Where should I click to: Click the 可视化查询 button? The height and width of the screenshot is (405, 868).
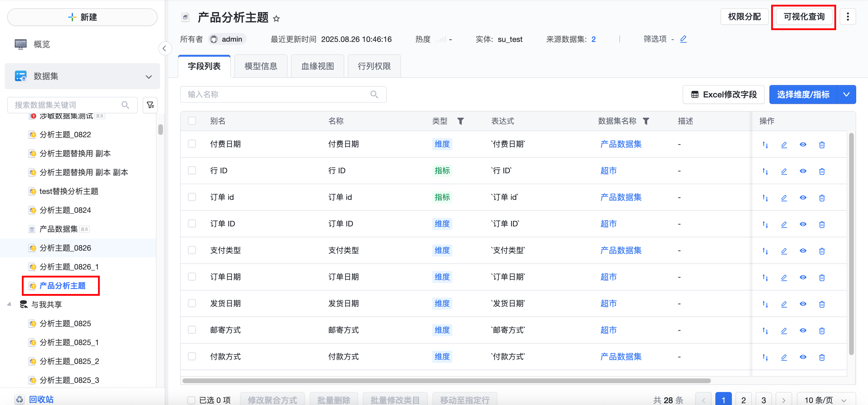(x=804, y=17)
